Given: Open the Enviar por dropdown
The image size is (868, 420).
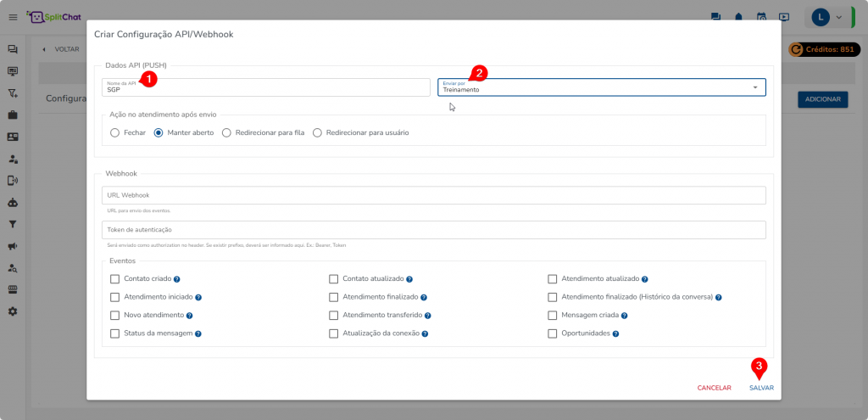Looking at the screenshot, I should pos(601,87).
